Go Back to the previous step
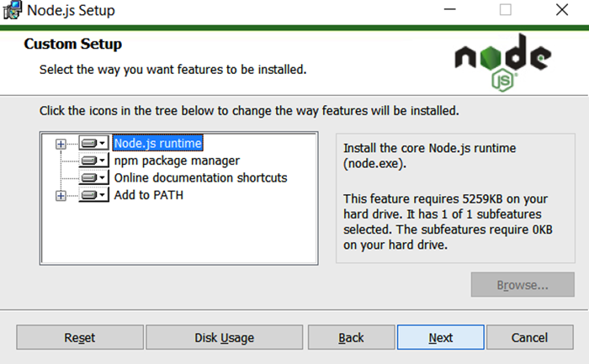The width and height of the screenshot is (589, 364). pos(351,337)
